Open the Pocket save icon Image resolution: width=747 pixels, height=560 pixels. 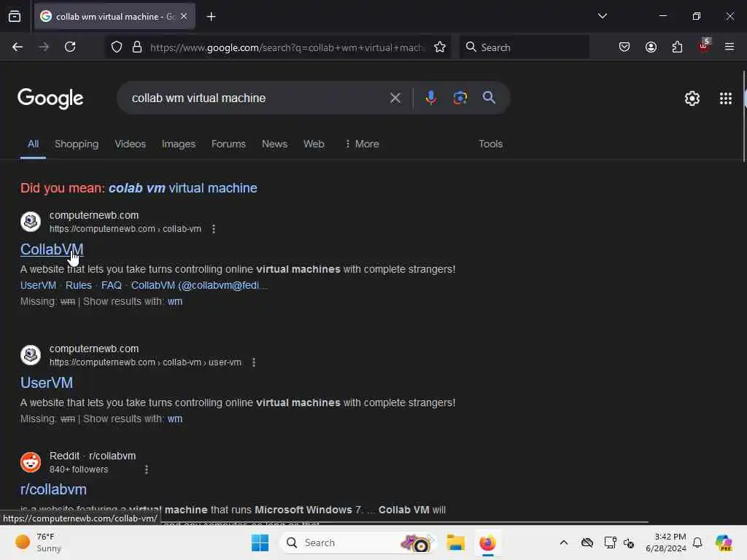[624, 47]
